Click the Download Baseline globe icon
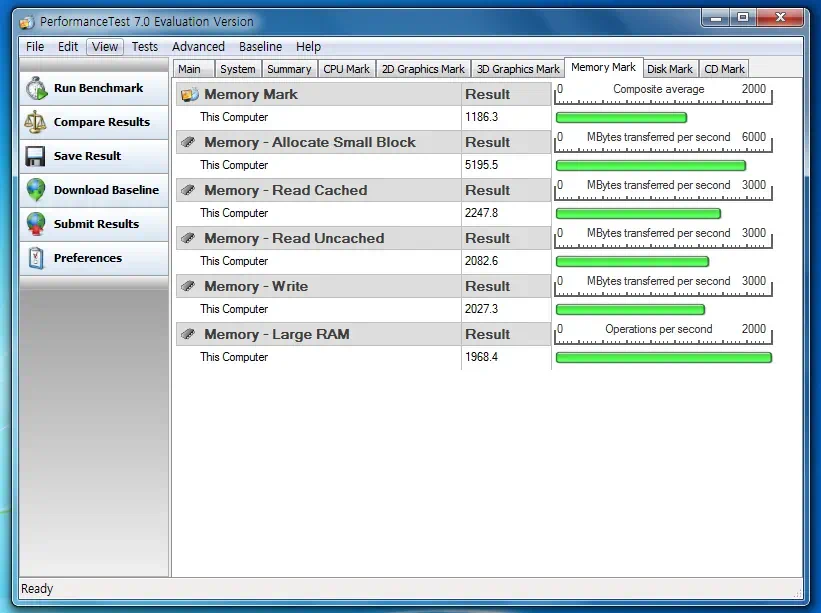 (36, 190)
